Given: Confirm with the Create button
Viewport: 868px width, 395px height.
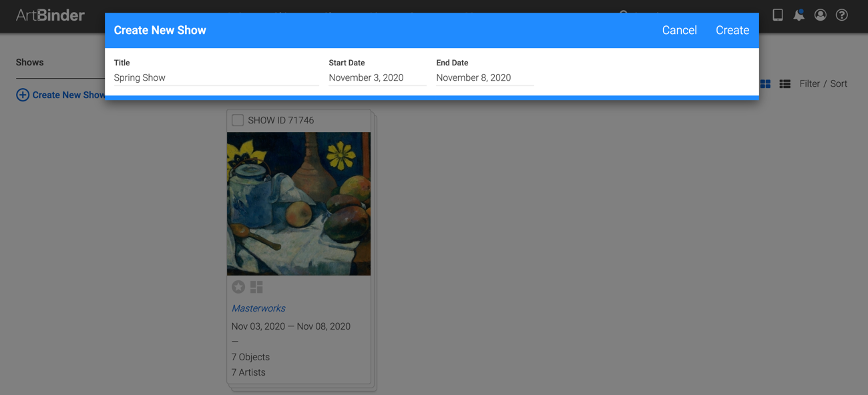Looking at the screenshot, I should [x=732, y=30].
